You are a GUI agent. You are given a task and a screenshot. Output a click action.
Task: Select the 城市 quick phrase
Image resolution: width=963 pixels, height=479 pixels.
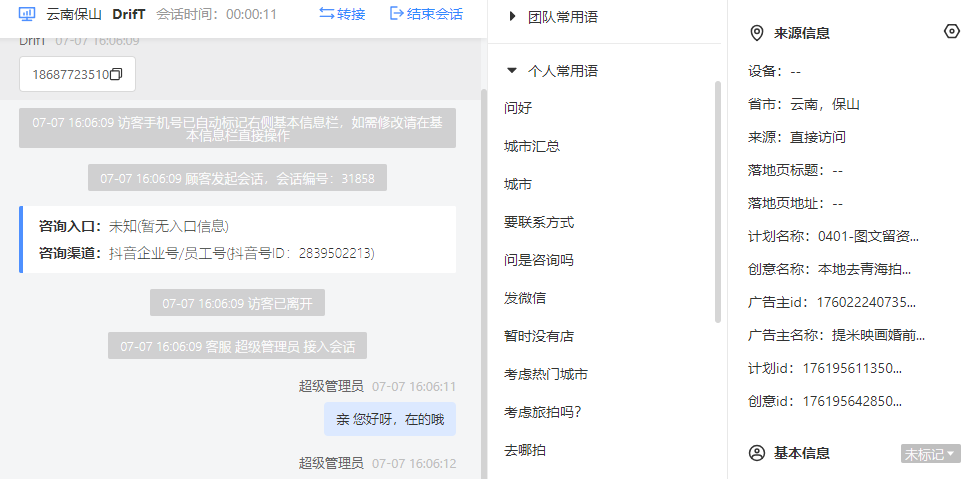click(x=518, y=184)
